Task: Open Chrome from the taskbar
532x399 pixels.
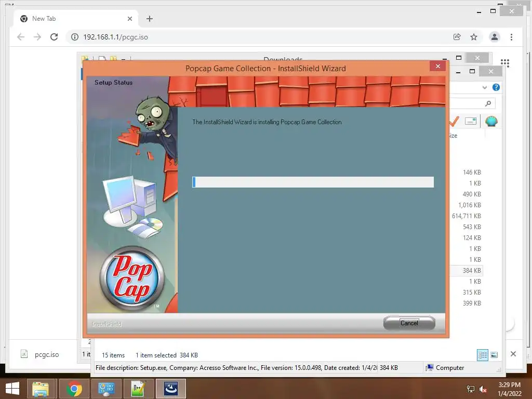Action: [x=74, y=389]
